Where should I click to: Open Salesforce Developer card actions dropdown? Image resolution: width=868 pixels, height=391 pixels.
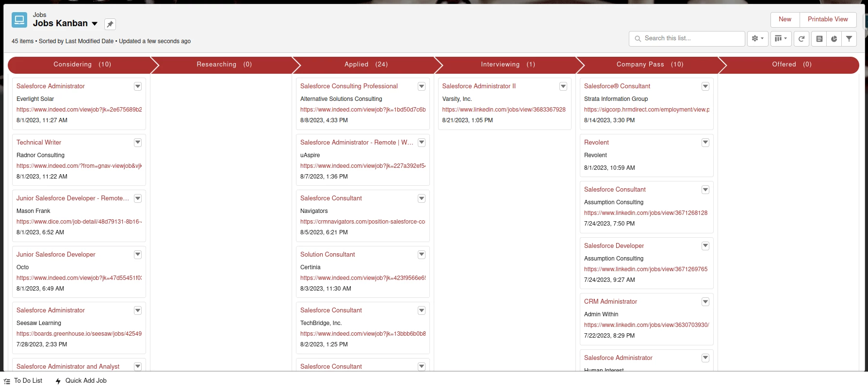[x=705, y=246]
